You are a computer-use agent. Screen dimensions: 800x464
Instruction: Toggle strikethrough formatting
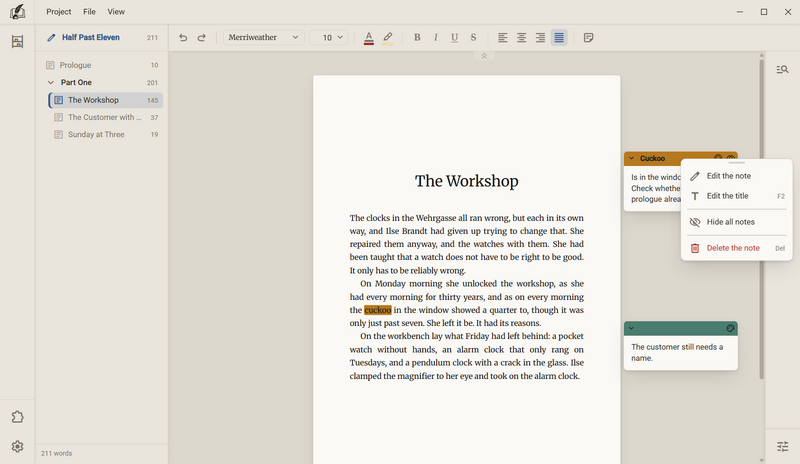(x=473, y=37)
